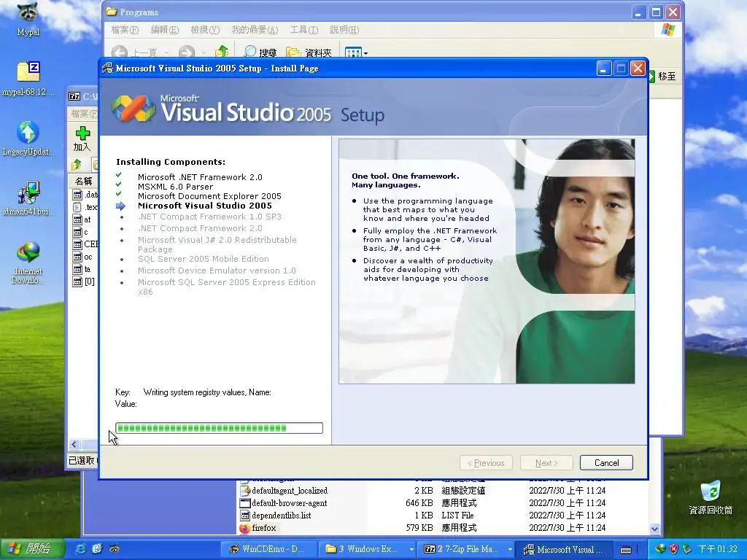Click the green installation progress bar
This screenshot has height=560, width=747.
point(219,428)
